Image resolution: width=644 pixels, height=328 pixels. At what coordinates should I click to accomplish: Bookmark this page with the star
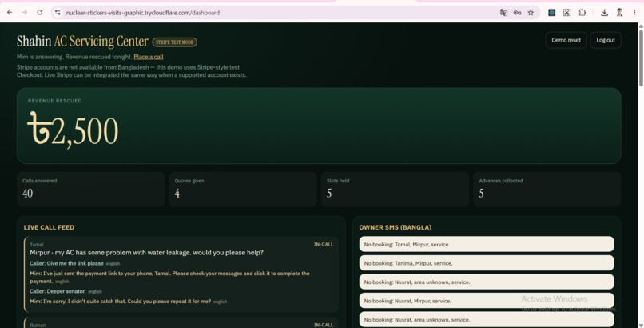(531, 13)
